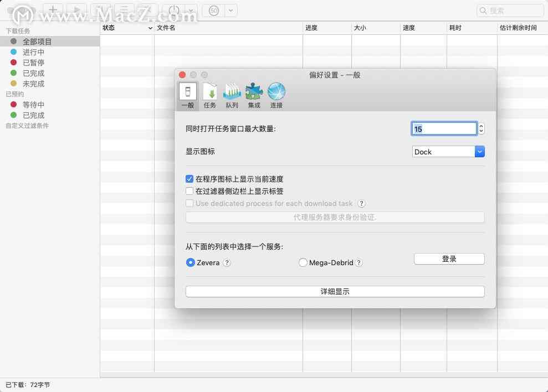Click the 登录 button
This screenshot has width=548, height=392.
[x=449, y=259]
